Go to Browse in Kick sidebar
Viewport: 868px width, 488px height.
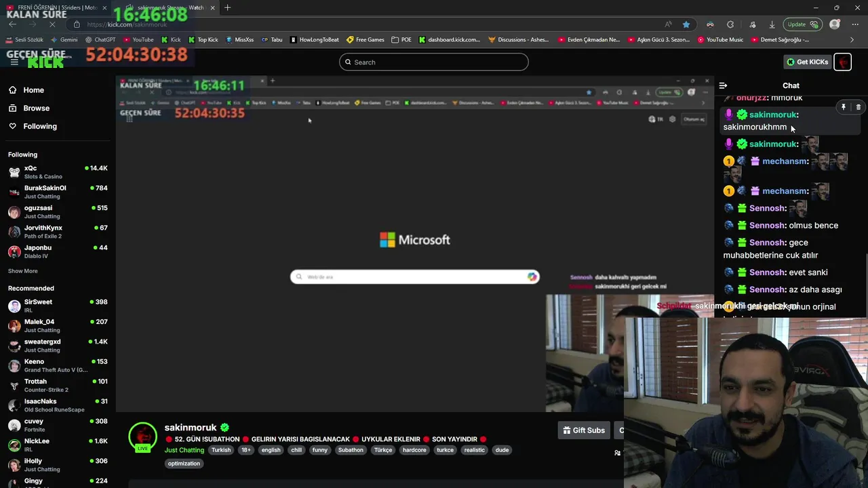coord(29,108)
